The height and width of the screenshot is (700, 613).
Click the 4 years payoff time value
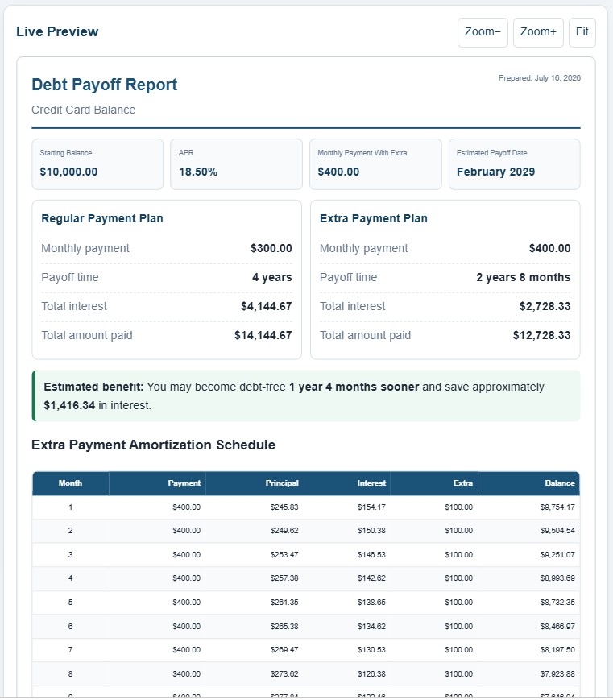(272, 277)
